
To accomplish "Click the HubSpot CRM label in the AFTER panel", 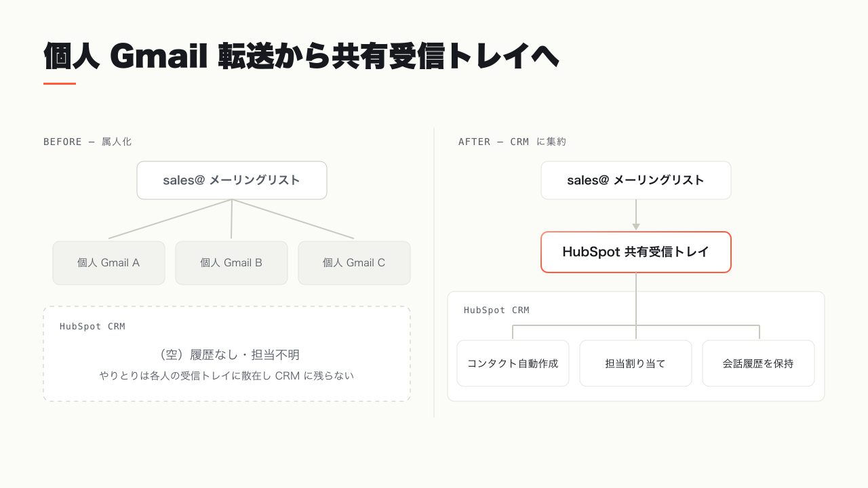I will [x=496, y=310].
